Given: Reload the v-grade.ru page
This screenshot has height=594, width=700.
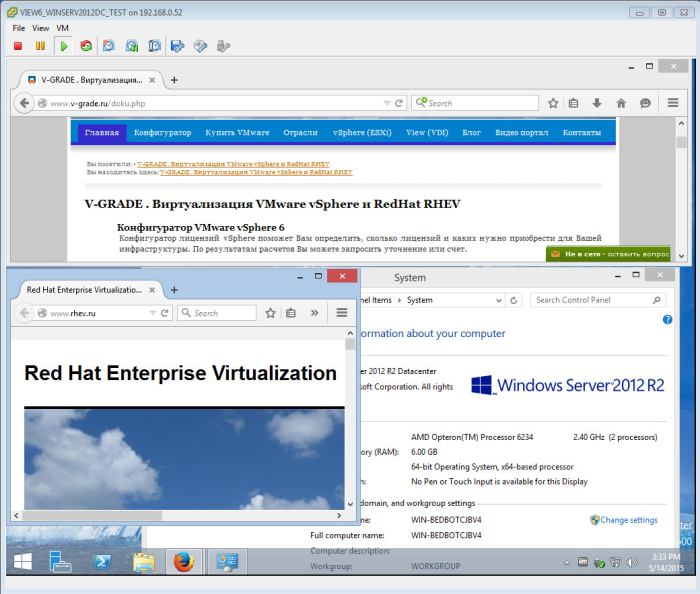Looking at the screenshot, I should (x=399, y=103).
